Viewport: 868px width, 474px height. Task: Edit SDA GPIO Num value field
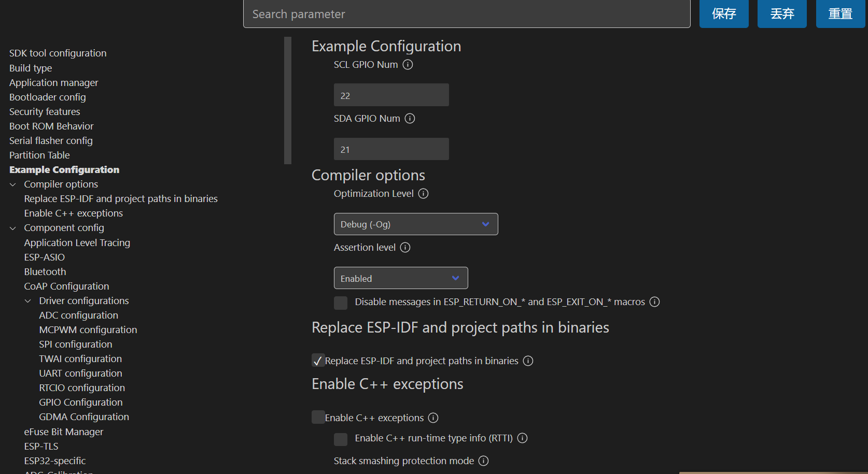pos(391,149)
